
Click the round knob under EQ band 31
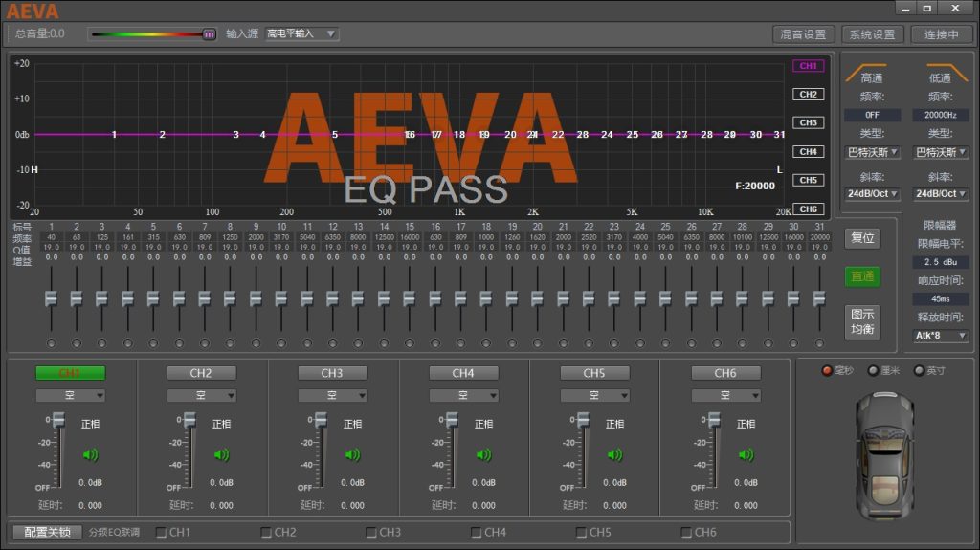tap(819, 343)
